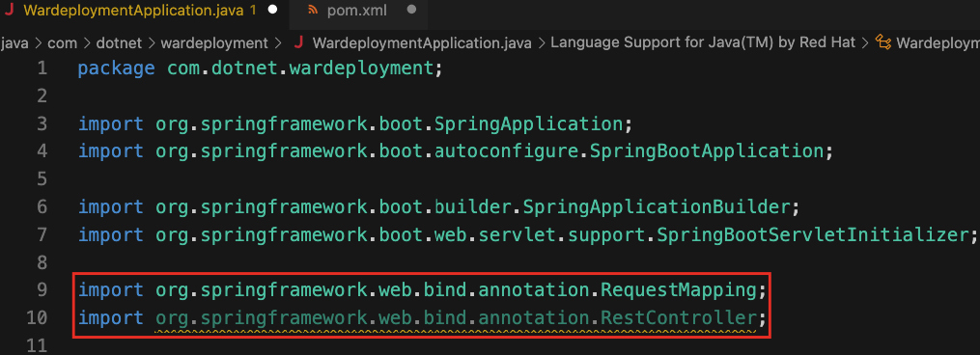Screen dimensions: 980x355
Task: Expand the chevron after 'by Red Hat' breadcrumb
Action: [866, 43]
